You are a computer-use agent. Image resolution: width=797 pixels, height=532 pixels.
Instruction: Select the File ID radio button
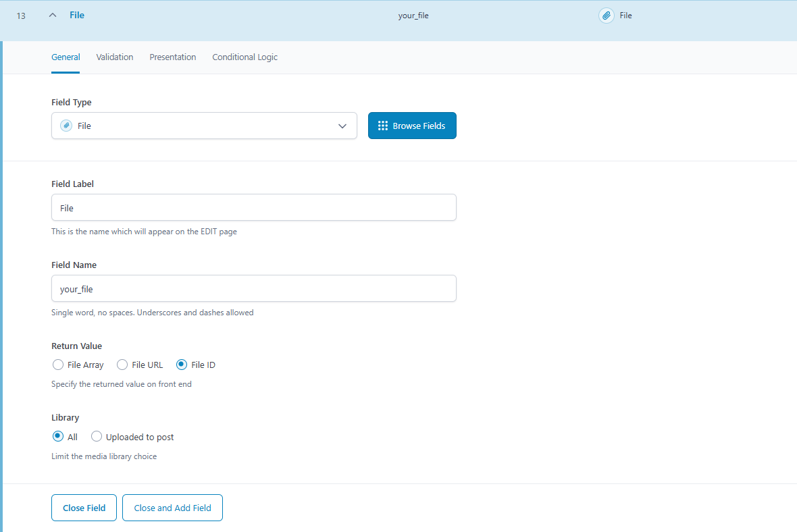182,365
